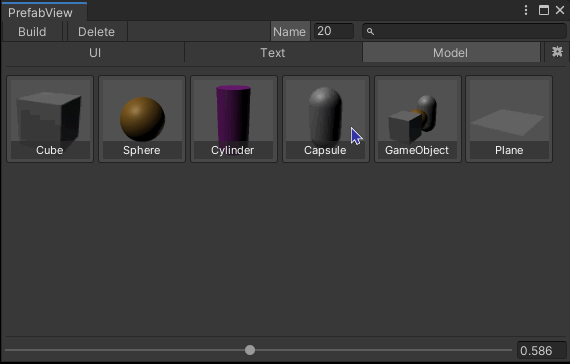Click the slider value field 0.586
Image resolution: width=570 pixels, height=364 pixels.
coord(542,351)
